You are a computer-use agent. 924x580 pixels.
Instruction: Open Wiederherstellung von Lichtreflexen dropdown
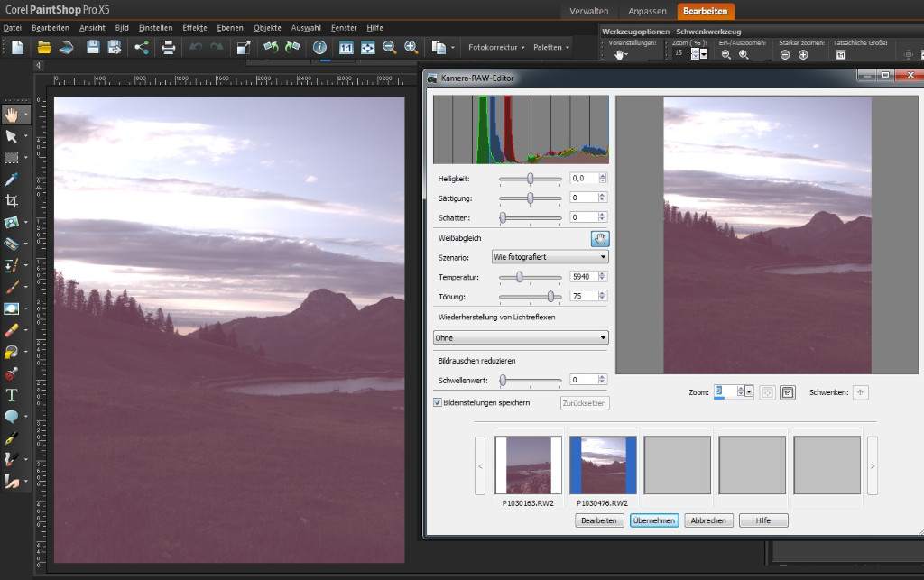pos(521,337)
